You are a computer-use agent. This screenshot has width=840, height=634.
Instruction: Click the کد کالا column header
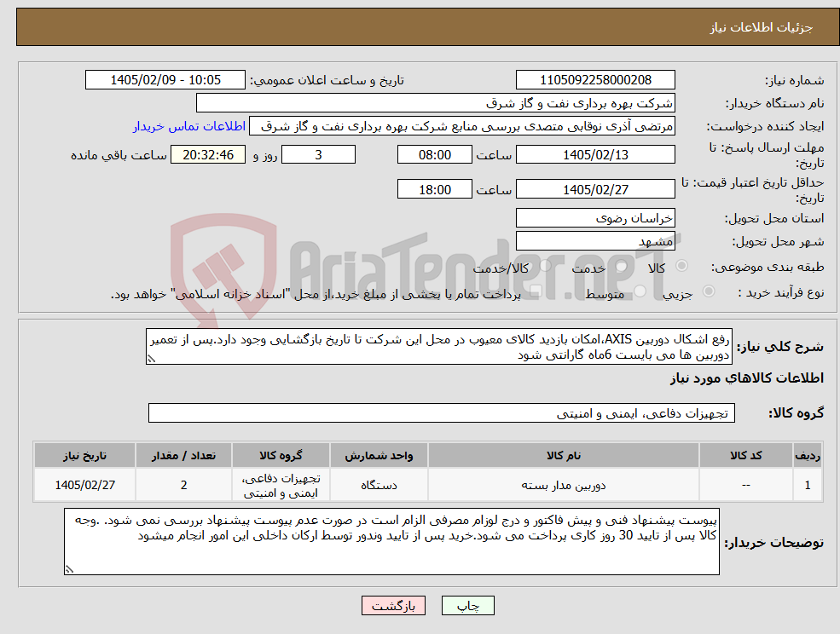tap(745, 455)
